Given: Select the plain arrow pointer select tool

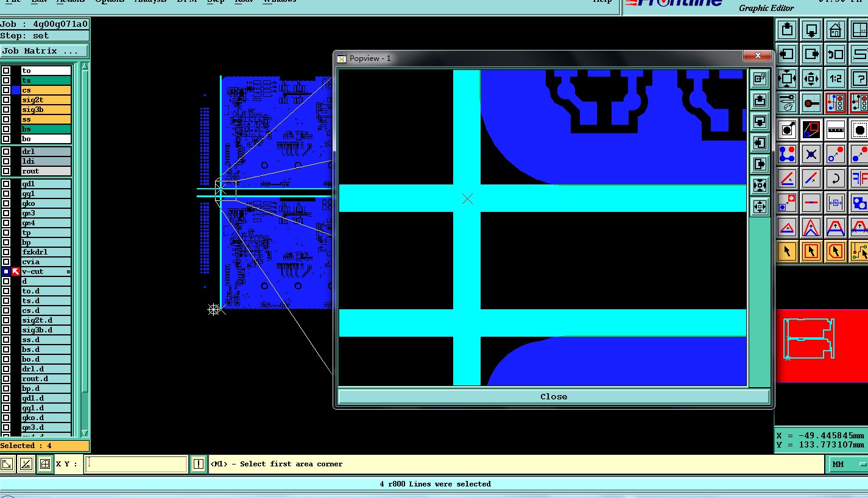Looking at the screenshot, I should (787, 251).
